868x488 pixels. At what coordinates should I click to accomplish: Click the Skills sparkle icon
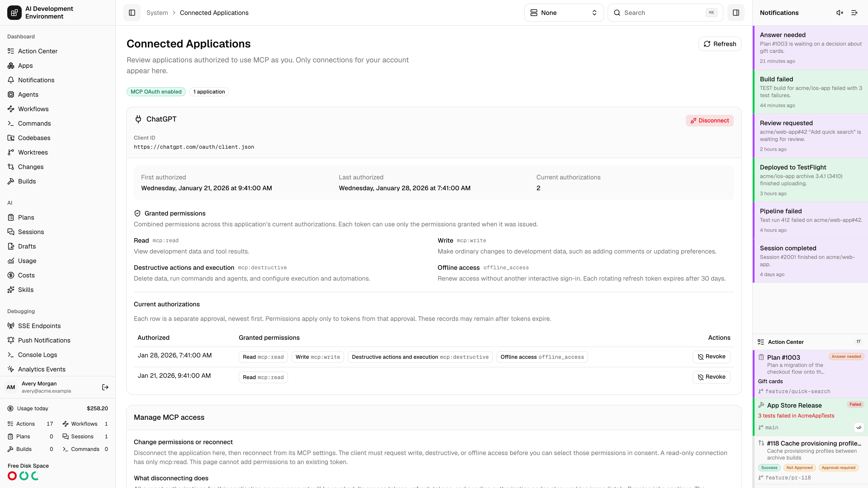tap(11, 290)
